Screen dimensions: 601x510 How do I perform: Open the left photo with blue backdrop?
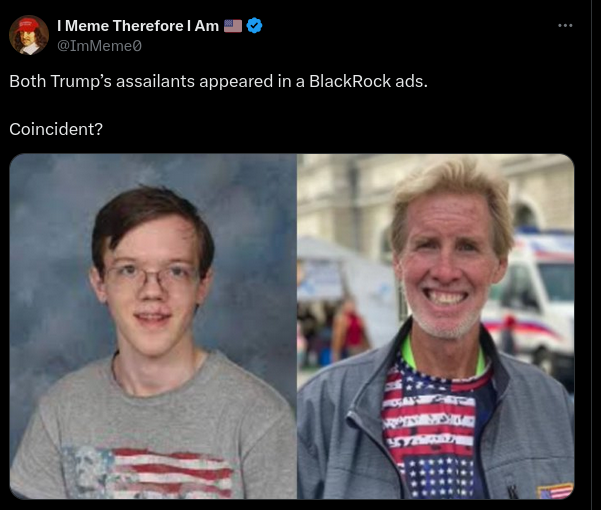pyautogui.click(x=153, y=326)
